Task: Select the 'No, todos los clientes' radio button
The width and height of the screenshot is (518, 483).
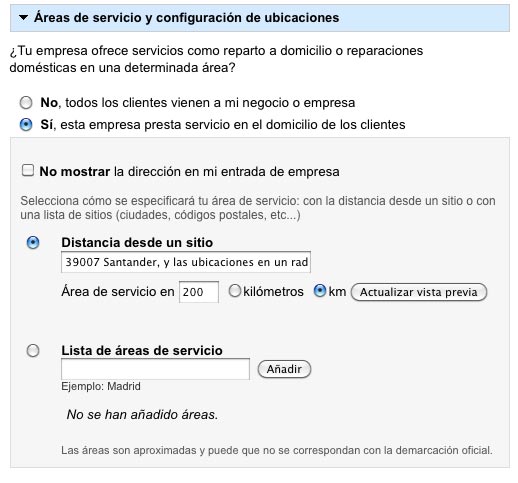Action: click(26, 103)
